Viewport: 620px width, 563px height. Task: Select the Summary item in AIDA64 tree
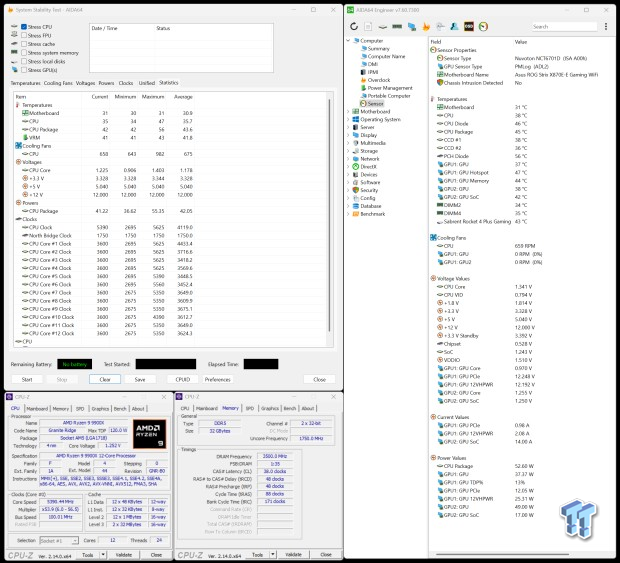(378, 49)
